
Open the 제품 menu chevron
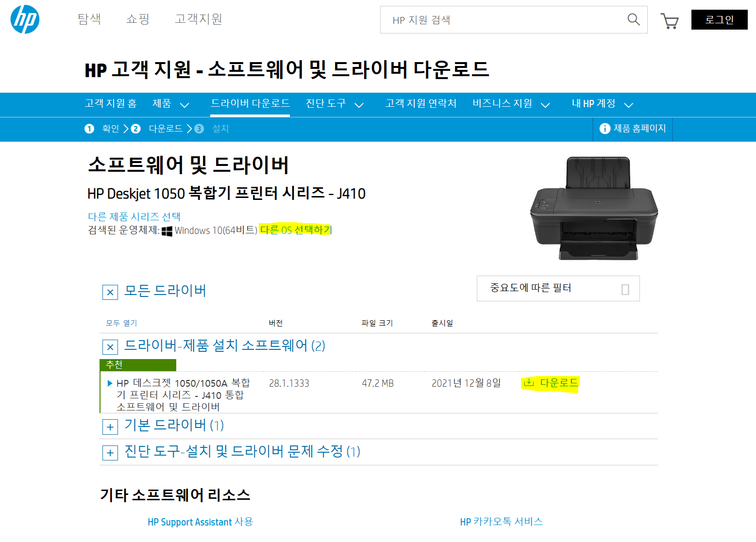(x=185, y=105)
